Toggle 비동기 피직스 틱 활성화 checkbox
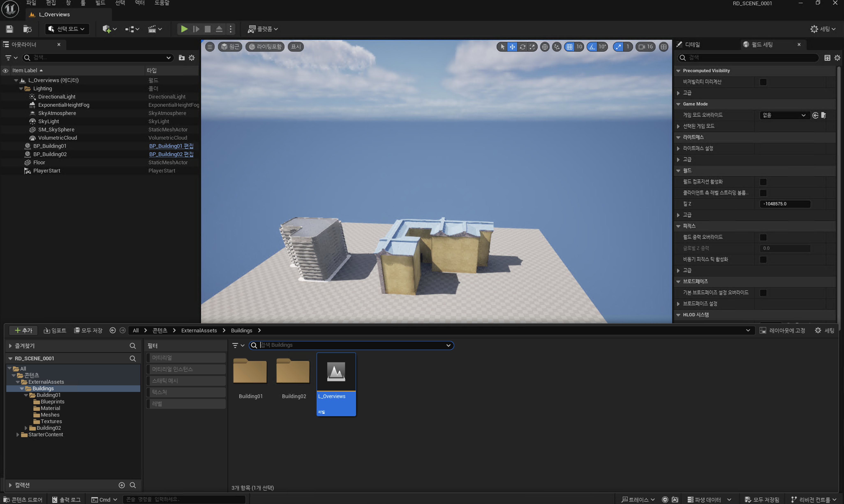844x504 pixels. coord(763,259)
